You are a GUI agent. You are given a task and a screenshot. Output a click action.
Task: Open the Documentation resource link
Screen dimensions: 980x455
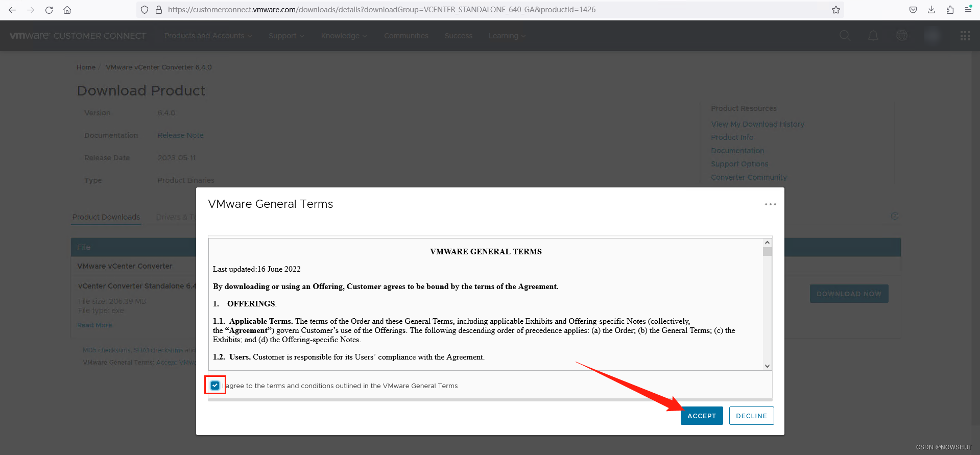click(737, 151)
